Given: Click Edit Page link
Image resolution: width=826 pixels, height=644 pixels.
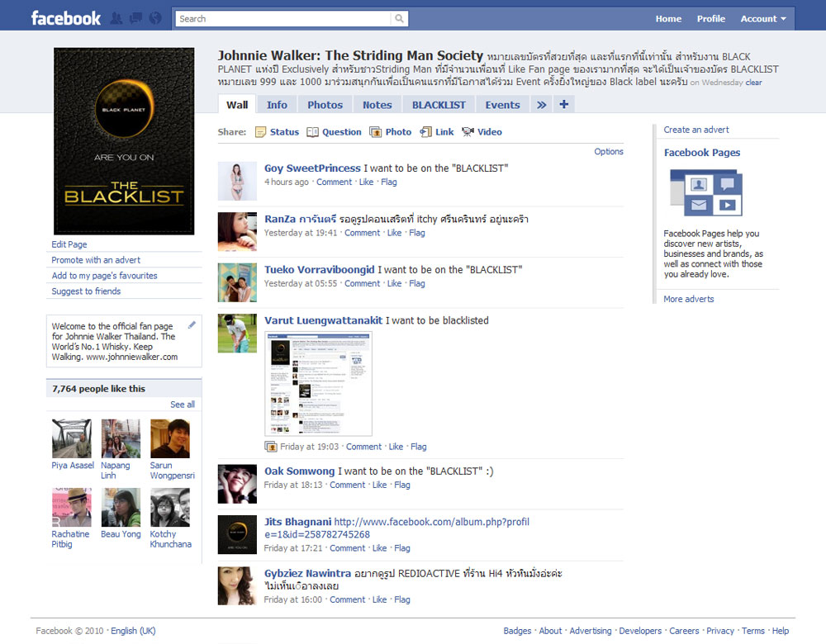Looking at the screenshot, I should coord(69,244).
